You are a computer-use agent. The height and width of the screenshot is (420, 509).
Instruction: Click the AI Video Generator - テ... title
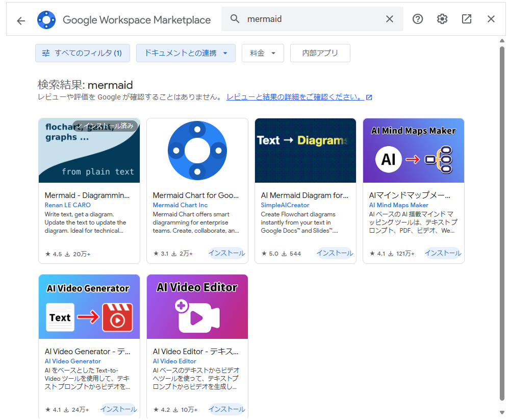88,352
